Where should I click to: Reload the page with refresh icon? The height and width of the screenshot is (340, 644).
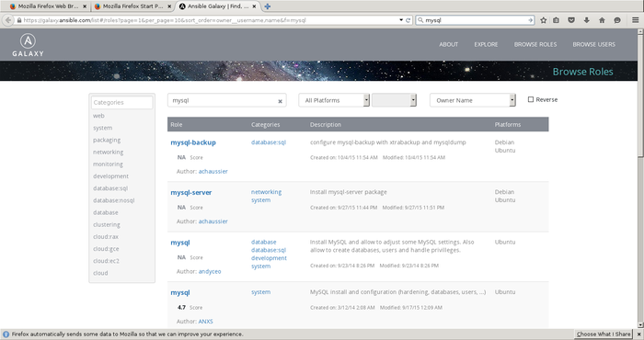[x=408, y=20]
